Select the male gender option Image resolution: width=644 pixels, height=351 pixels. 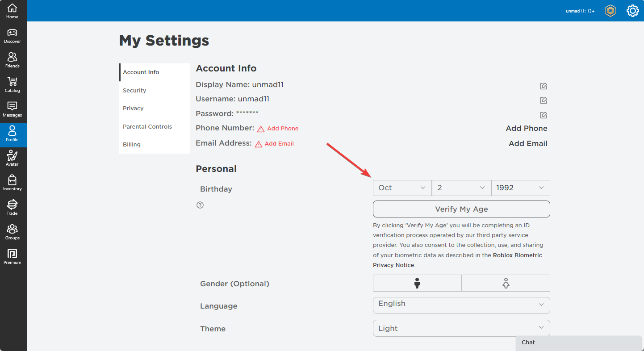[x=417, y=283]
